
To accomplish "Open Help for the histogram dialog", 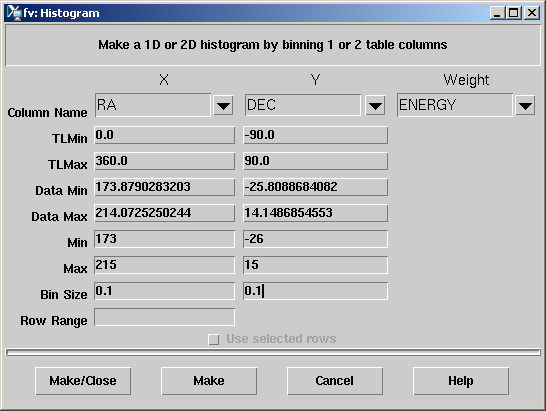I will click(461, 381).
